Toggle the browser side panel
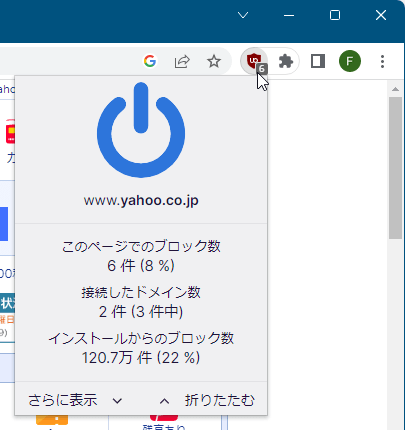The width and height of the screenshot is (405, 430). pos(318,61)
